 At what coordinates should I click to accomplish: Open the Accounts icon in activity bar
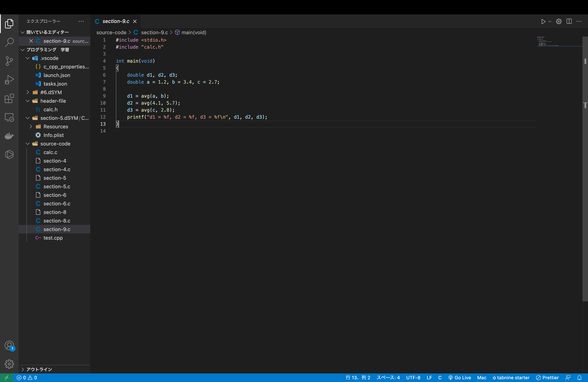pos(9,345)
